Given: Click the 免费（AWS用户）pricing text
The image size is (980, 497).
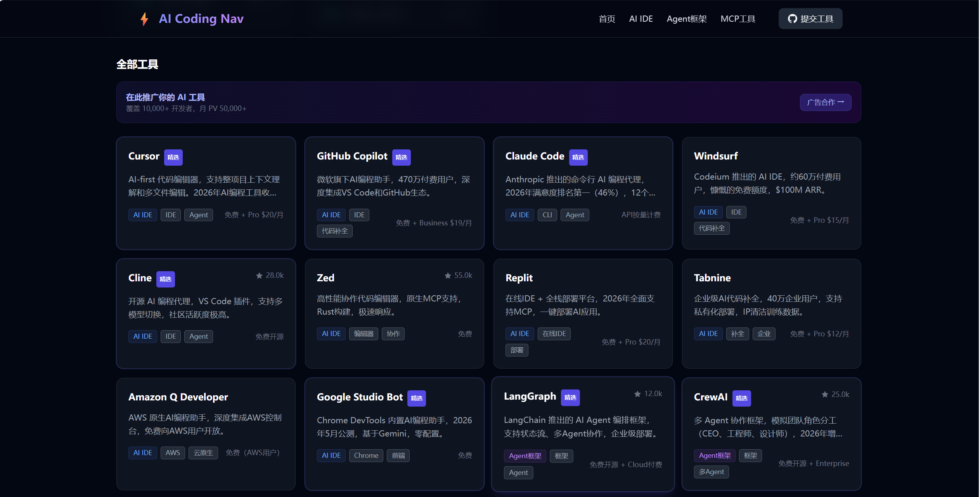Looking at the screenshot, I should click(x=253, y=453).
